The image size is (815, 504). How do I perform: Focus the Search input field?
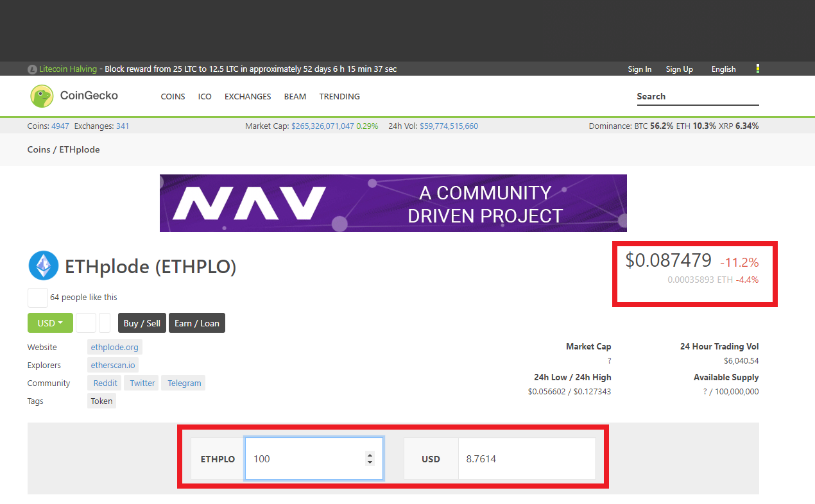(x=698, y=97)
